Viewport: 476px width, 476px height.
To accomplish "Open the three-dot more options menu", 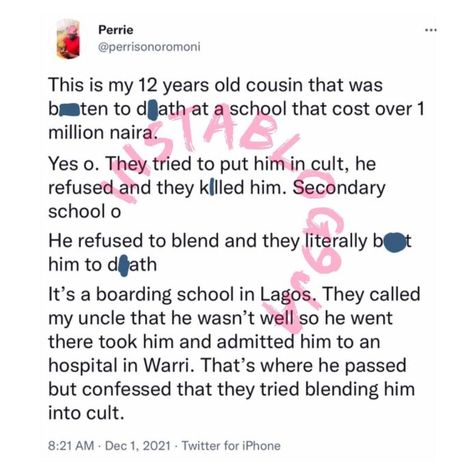I will [429, 31].
